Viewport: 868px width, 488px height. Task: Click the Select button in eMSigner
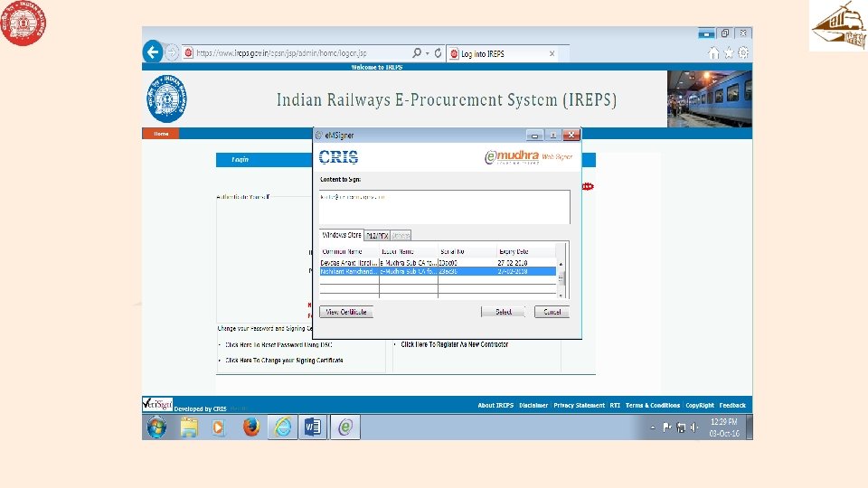pyautogui.click(x=503, y=312)
